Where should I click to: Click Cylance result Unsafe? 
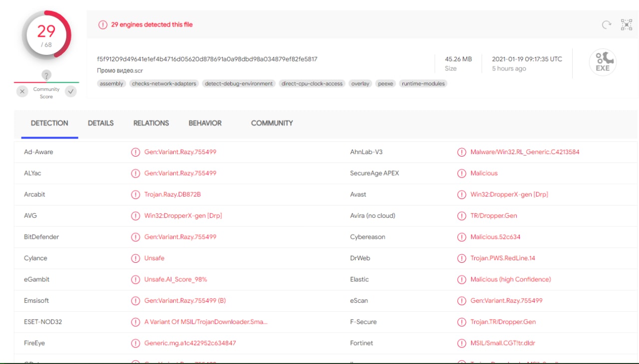click(154, 258)
